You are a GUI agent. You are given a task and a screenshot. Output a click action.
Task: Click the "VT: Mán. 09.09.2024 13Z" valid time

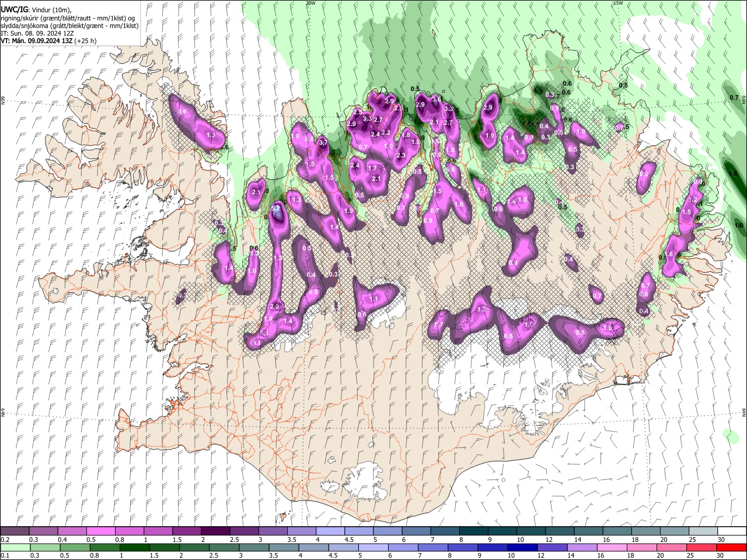[x=36, y=41]
